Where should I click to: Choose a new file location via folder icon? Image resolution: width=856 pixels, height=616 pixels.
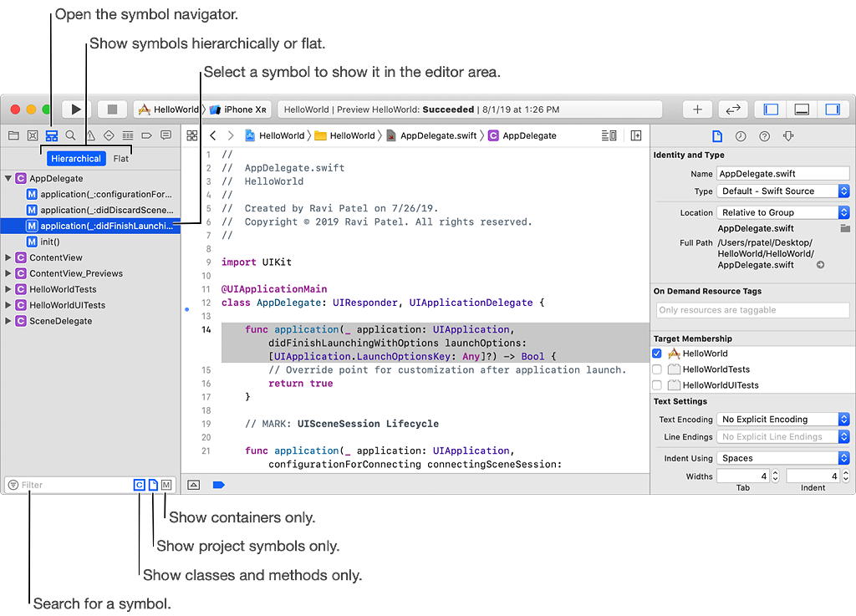845,228
